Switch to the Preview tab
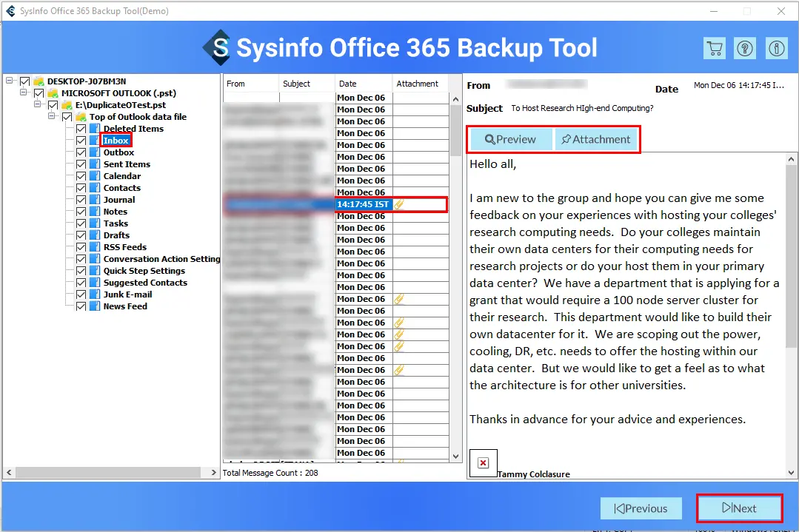This screenshot has width=799, height=532. click(x=511, y=140)
